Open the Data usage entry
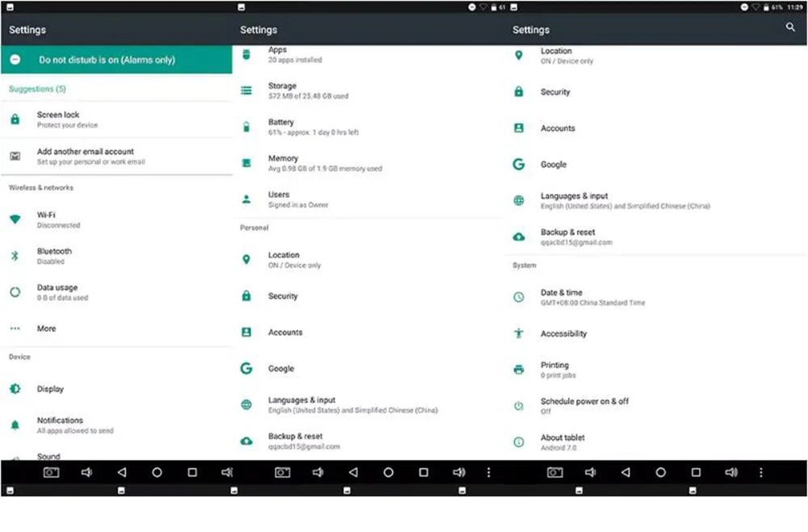The image size is (808, 532). 116,292
